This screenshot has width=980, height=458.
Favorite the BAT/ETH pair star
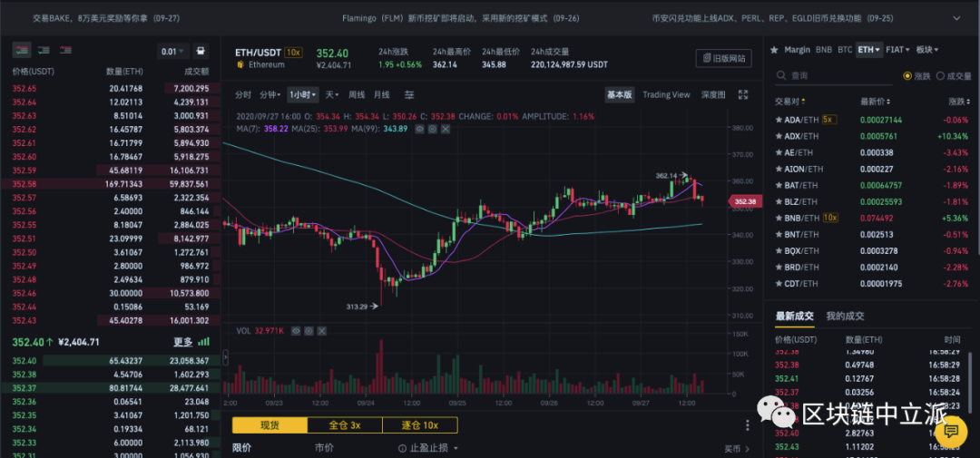tap(779, 185)
